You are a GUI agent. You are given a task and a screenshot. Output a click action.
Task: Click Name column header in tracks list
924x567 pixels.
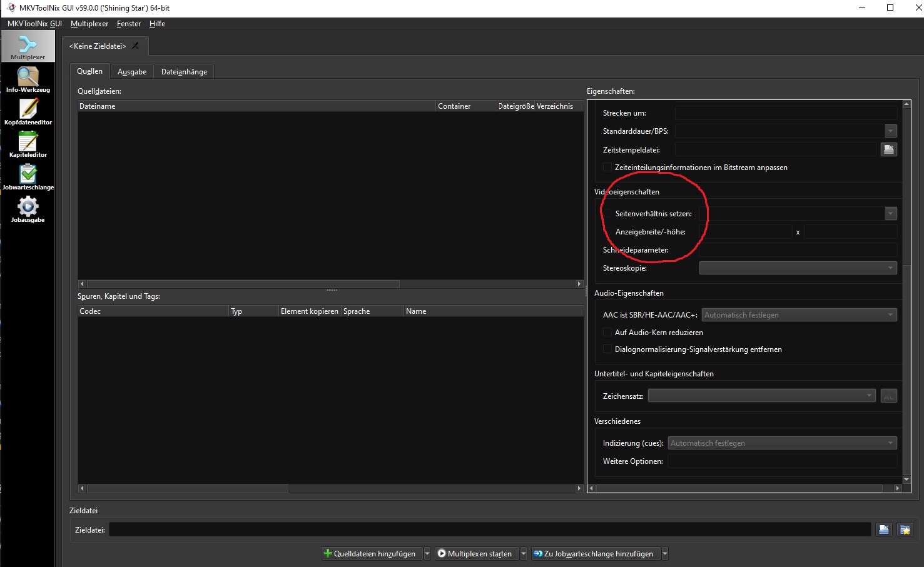[x=493, y=311]
